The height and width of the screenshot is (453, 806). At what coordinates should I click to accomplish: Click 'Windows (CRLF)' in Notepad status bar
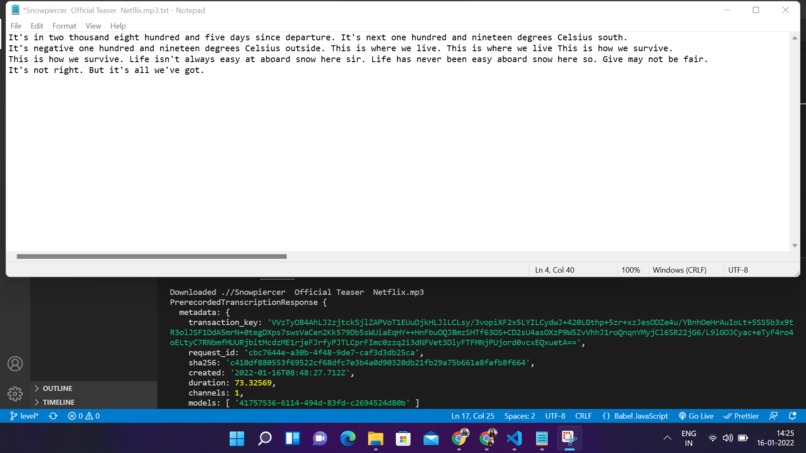point(680,270)
